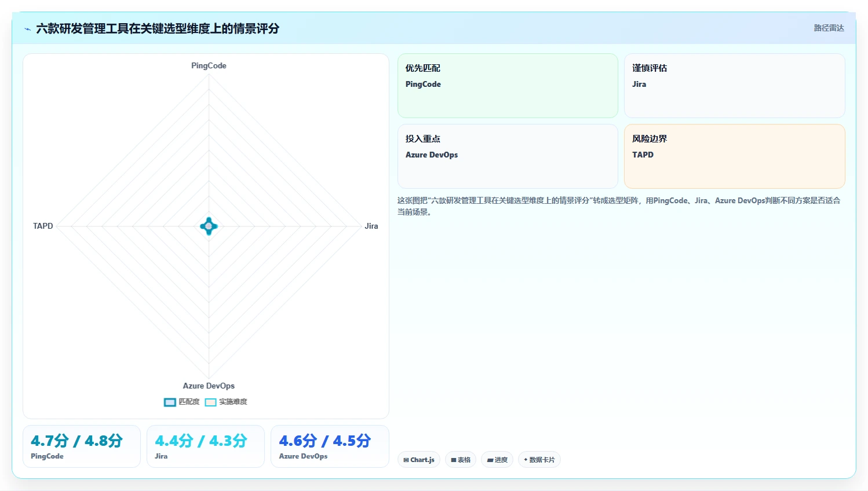Click the 表格 tag chip
The height and width of the screenshot is (491, 868).
click(x=461, y=460)
